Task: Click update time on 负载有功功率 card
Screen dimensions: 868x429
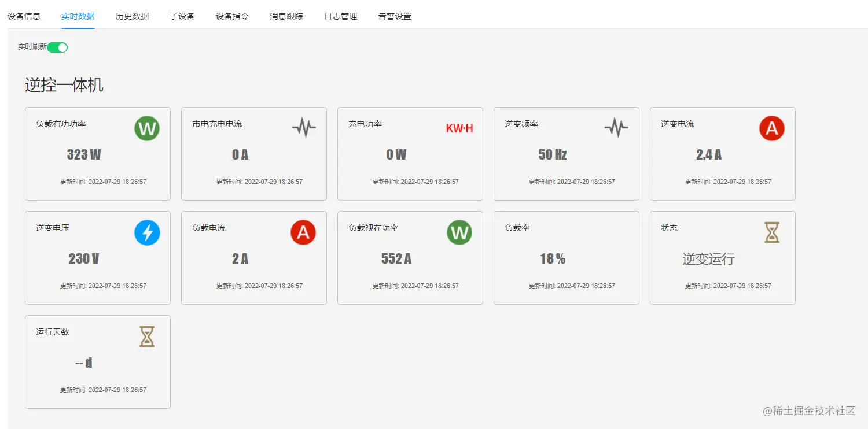Action: click(103, 182)
